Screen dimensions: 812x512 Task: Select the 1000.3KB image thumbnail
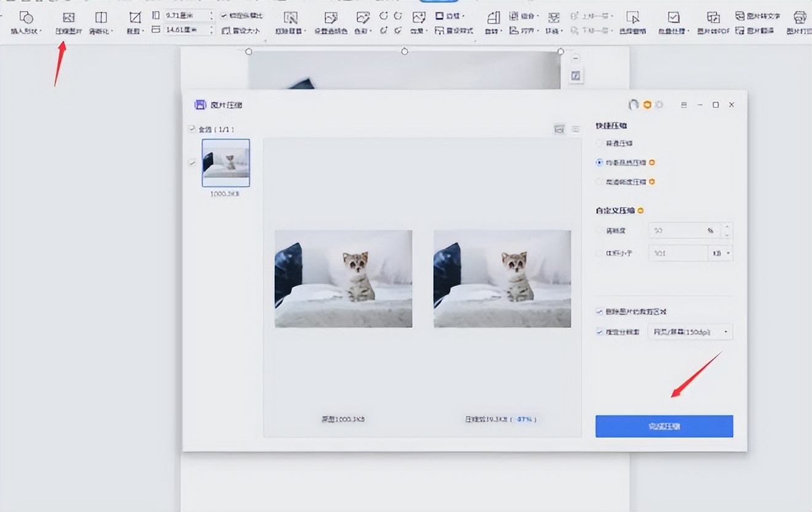226,163
